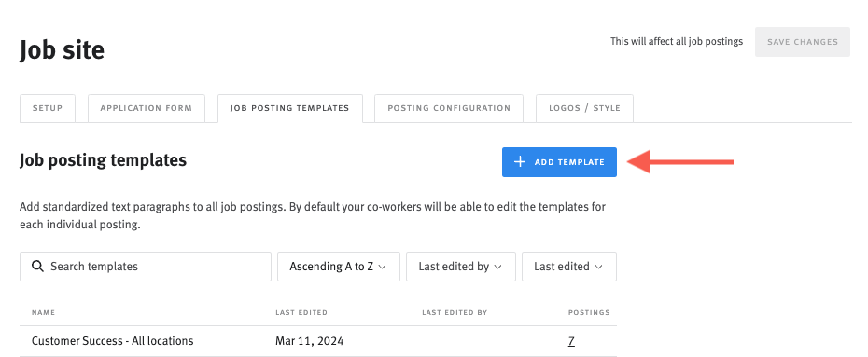The height and width of the screenshot is (357, 868).
Task: Click the Save Changes button
Action: pyautogui.click(x=802, y=42)
